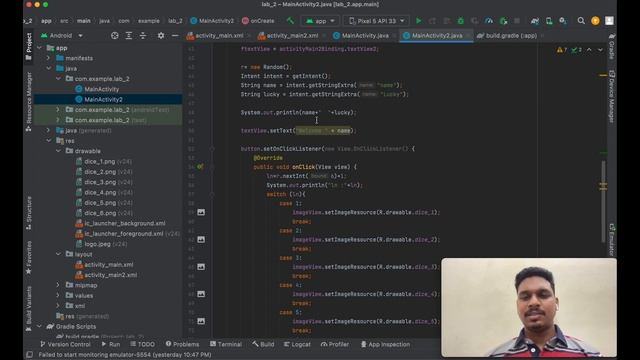Viewport: 640px width, 360px height.
Task: Click the warnings indicator showing 7
Action: pyautogui.click(x=562, y=50)
